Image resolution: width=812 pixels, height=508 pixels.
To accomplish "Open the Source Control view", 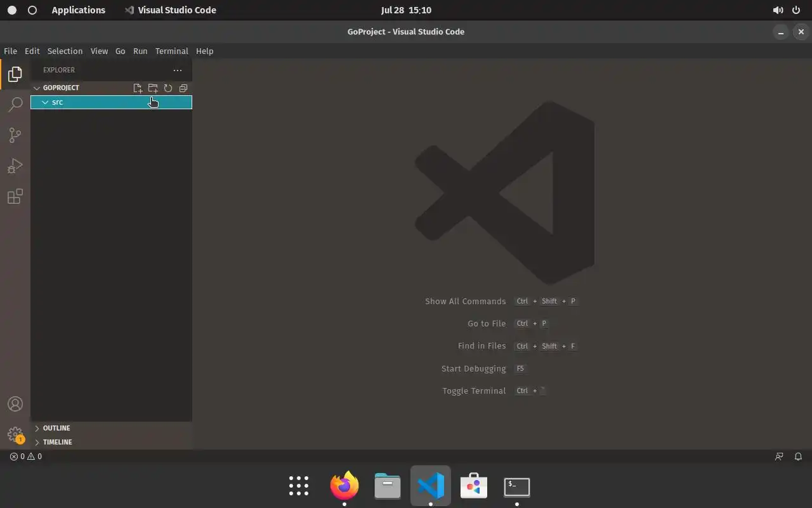I will [15, 135].
